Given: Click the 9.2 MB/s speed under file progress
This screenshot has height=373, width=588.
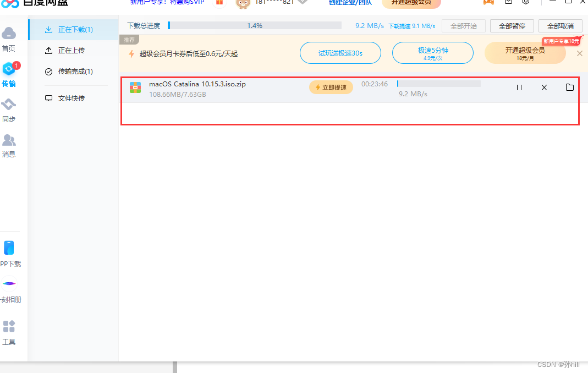Looking at the screenshot, I should point(413,94).
